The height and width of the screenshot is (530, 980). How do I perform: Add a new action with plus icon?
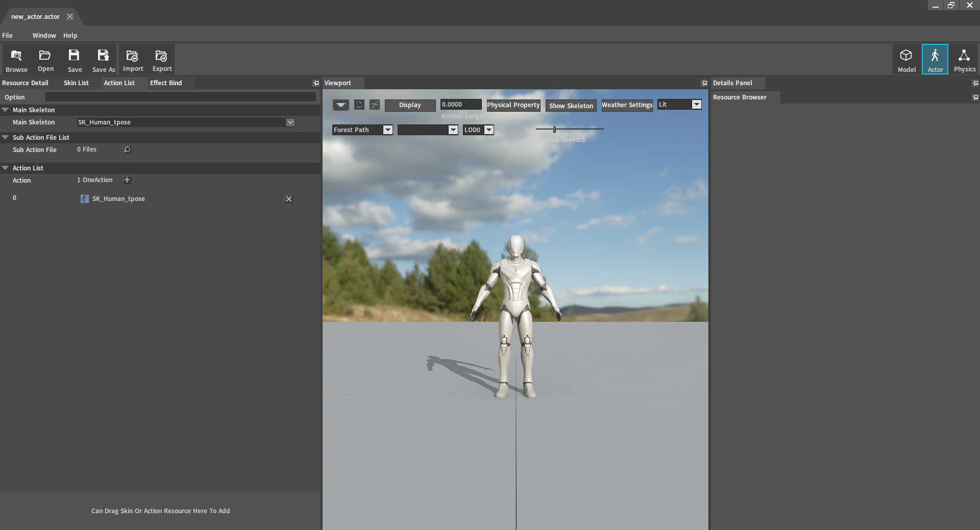pyautogui.click(x=127, y=180)
